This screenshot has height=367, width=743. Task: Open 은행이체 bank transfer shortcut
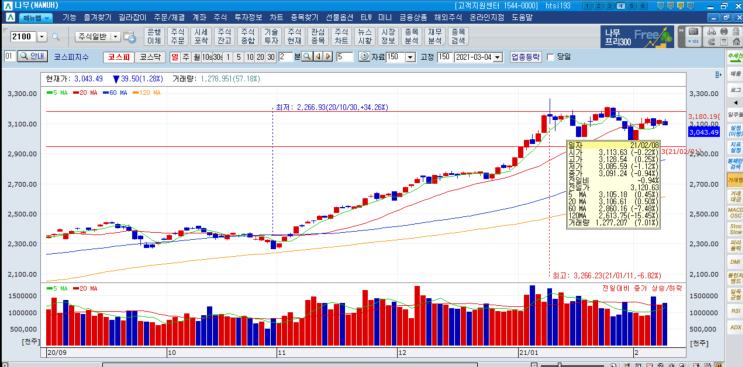[x=154, y=36]
